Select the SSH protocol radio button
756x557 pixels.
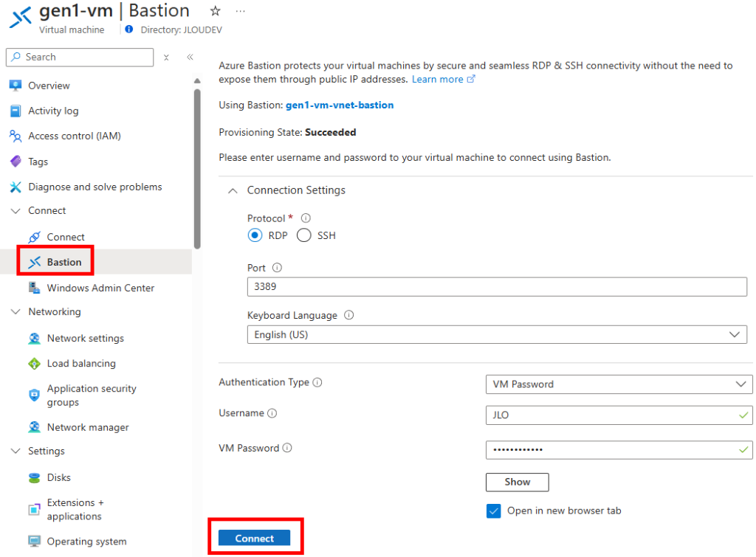[x=303, y=235]
